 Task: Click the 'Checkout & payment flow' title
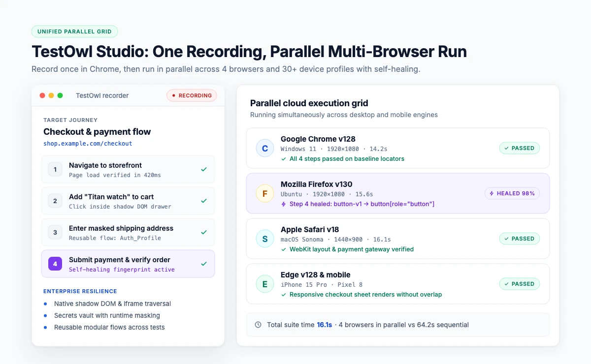tap(97, 132)
